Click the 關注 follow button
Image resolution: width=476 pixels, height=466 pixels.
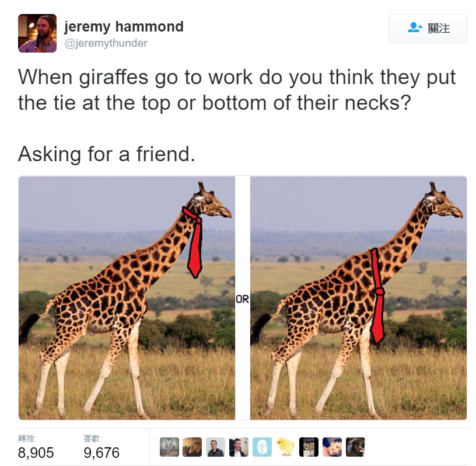coord(428,29)
